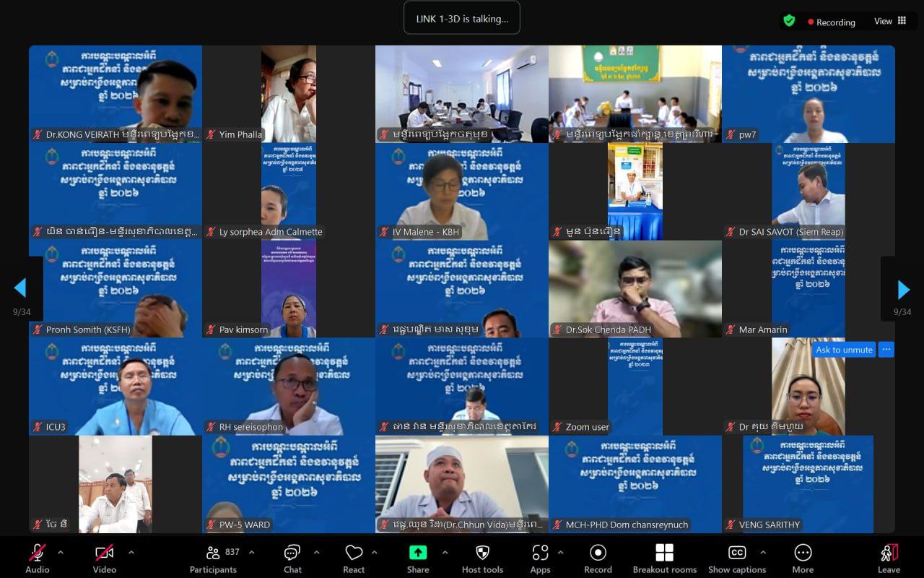Unmute the Audio microphone
Image resolution: width=924 pixels, height=578 pixels.
37,553
